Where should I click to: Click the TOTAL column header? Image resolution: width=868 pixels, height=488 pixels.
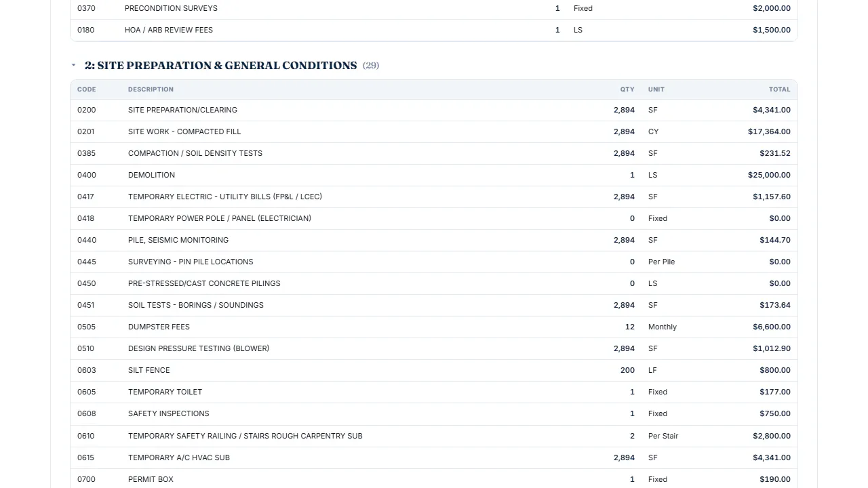click(780, 89)
